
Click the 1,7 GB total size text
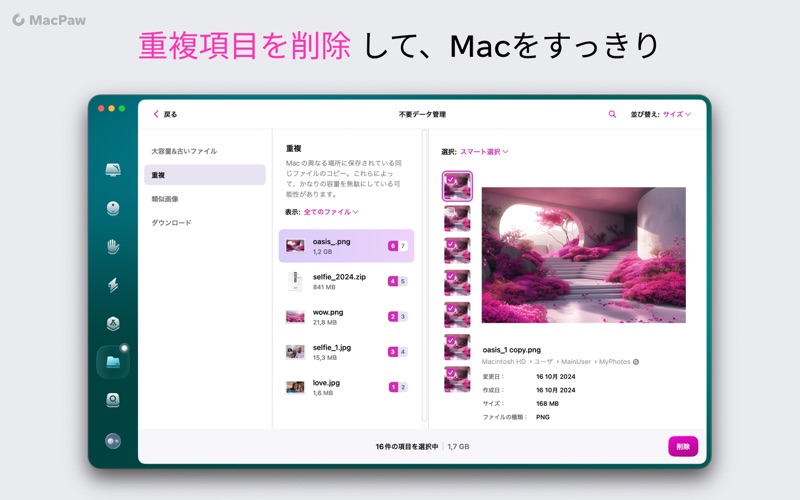(x=458, y=446)
